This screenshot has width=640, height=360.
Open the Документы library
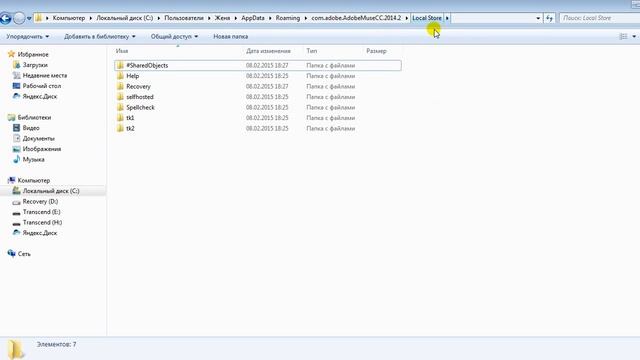point(38,139)
